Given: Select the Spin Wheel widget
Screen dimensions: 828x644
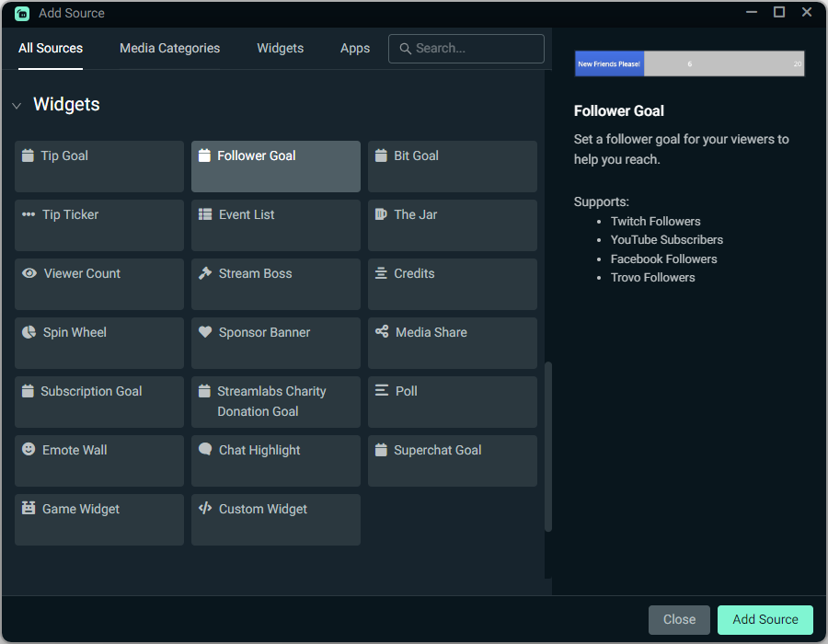Looking at the screenshot, I should (x=98, y=343).
